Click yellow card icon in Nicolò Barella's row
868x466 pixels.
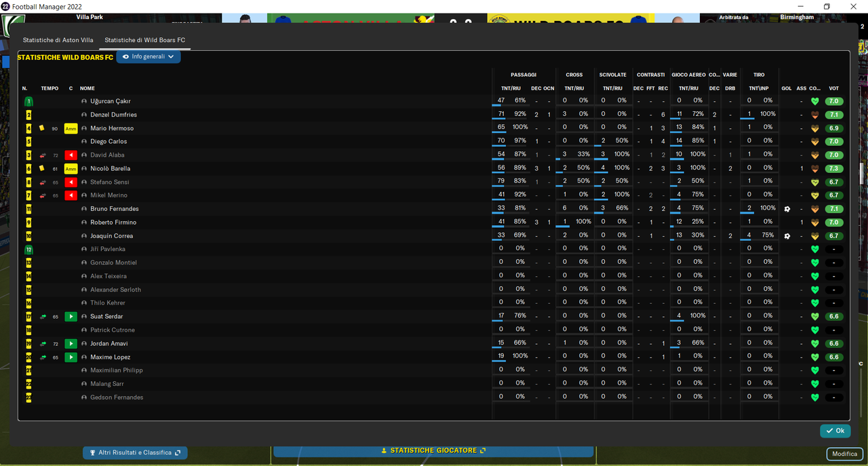click(x=42, y=168)
